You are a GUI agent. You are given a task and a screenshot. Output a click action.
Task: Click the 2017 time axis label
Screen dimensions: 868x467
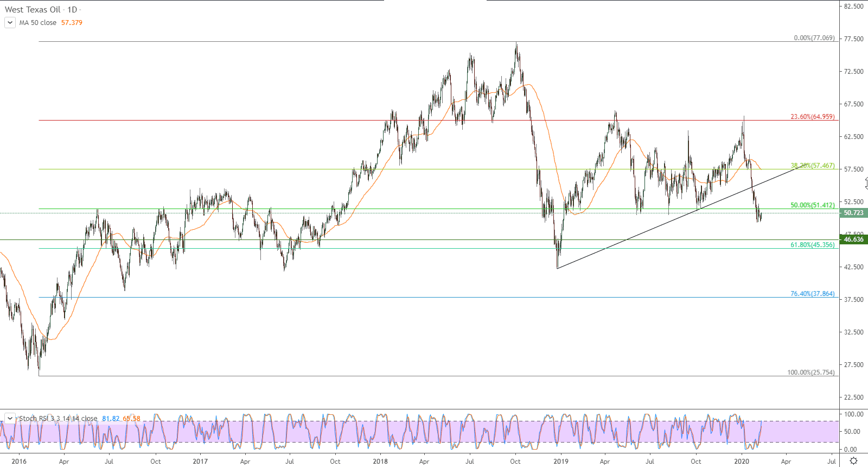200,462
